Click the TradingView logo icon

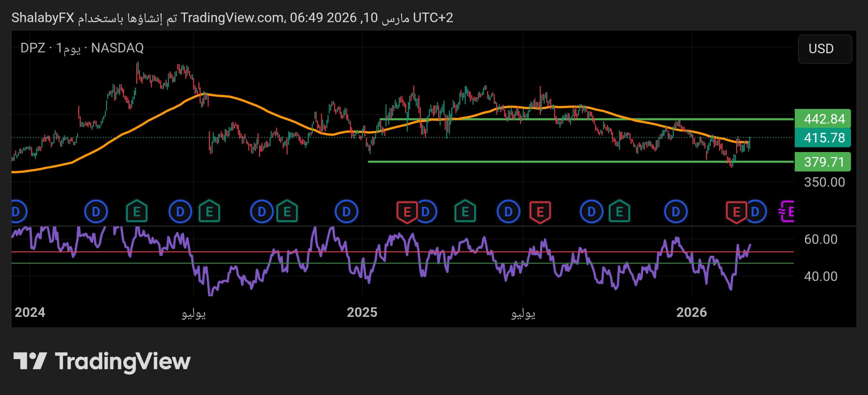click(x=30, y=361)
